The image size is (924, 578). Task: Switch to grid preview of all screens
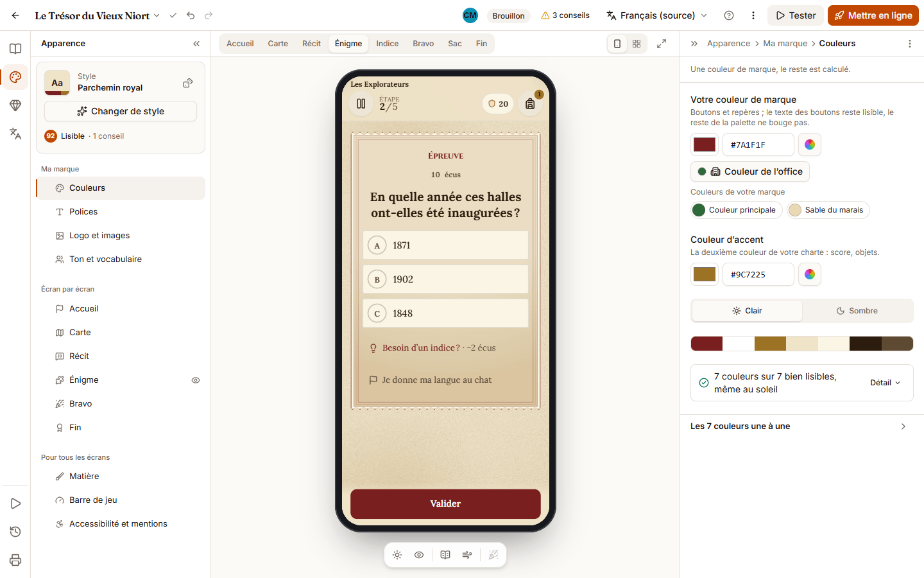(637, 44)
